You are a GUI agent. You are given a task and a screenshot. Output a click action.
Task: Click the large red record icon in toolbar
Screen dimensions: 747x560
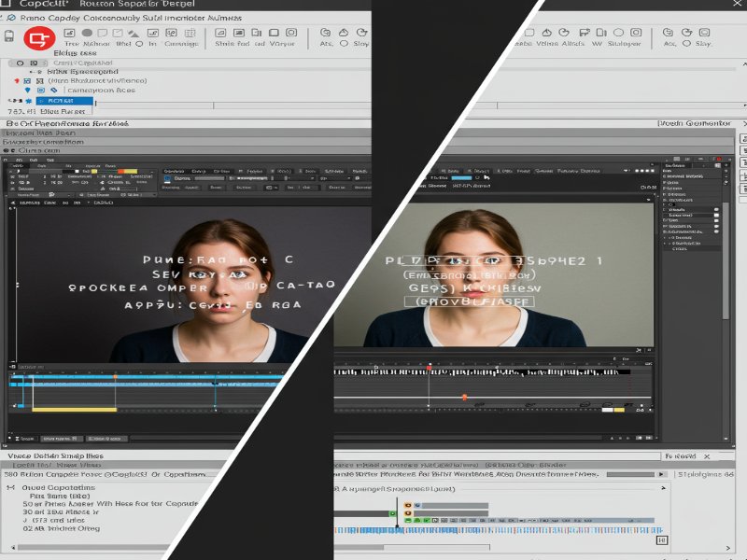tap(38, 38)
